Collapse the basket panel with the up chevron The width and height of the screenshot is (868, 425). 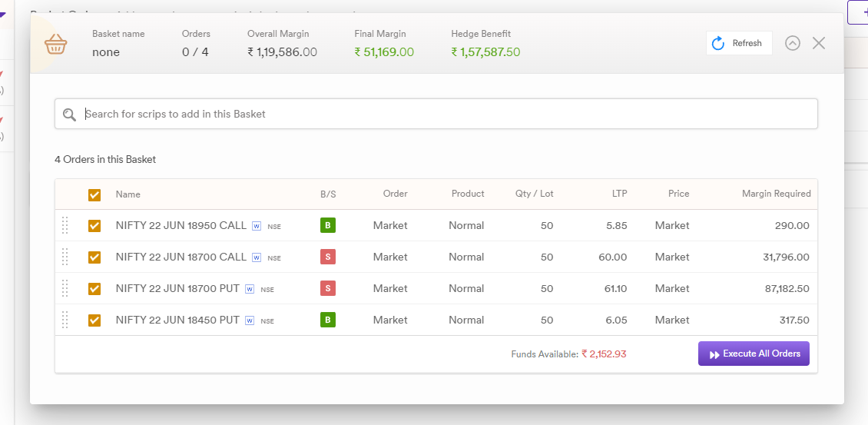coord(793,43)
